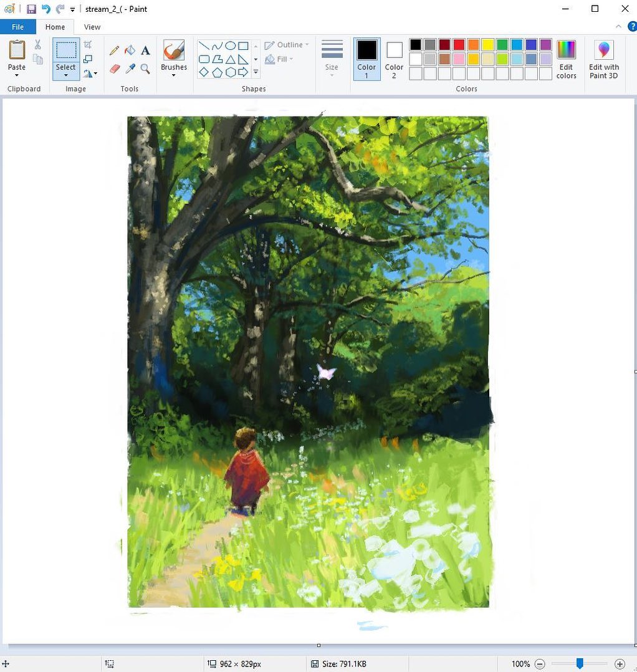Open Edit colors dialog
The image size is (637, 672).
pyautogui.click(x=567, y=59)
